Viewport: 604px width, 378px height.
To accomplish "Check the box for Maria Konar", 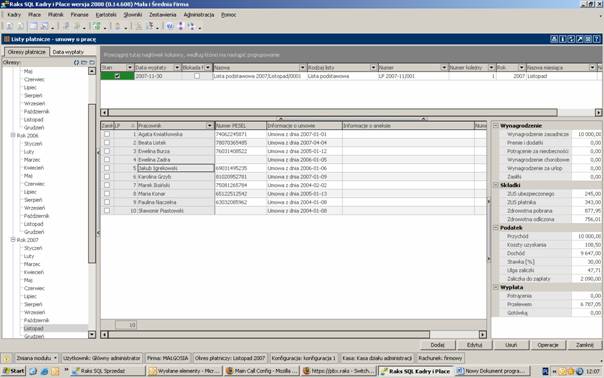I will pos(107,193).
